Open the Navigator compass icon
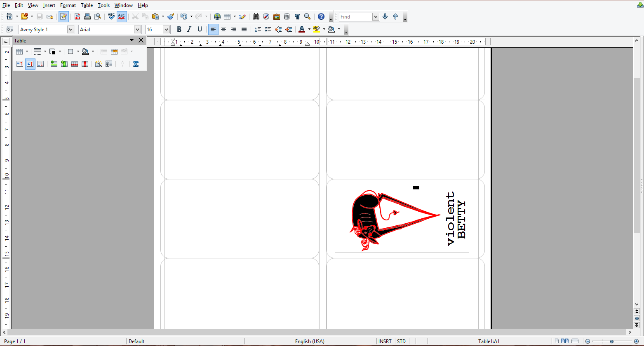 click(x=266, y=16)
